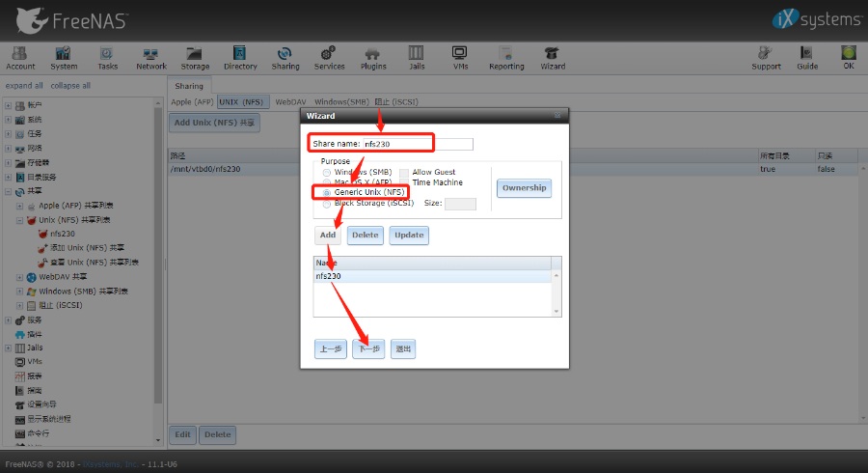This screenshot has width=868, height=473.
Task: Click 退出 exit button in Wizard
Action: coord(403,348)
